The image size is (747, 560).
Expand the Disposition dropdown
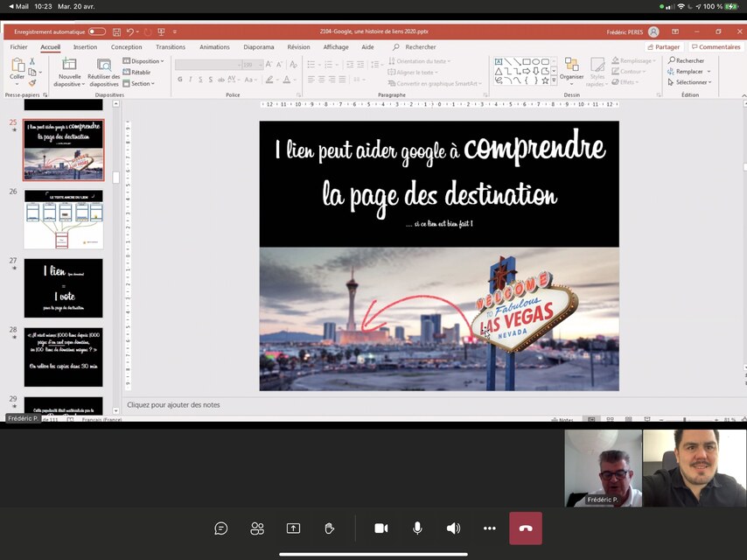(143, 61)
